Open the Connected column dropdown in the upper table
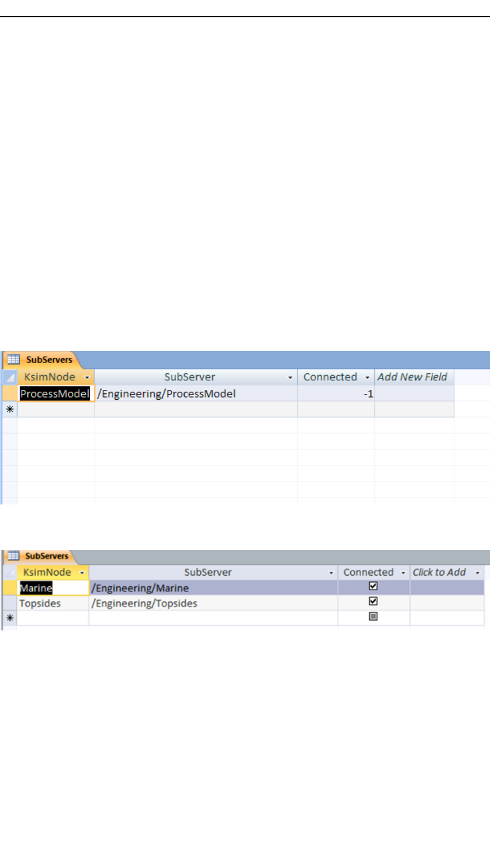490x868 pixels. 367,378
